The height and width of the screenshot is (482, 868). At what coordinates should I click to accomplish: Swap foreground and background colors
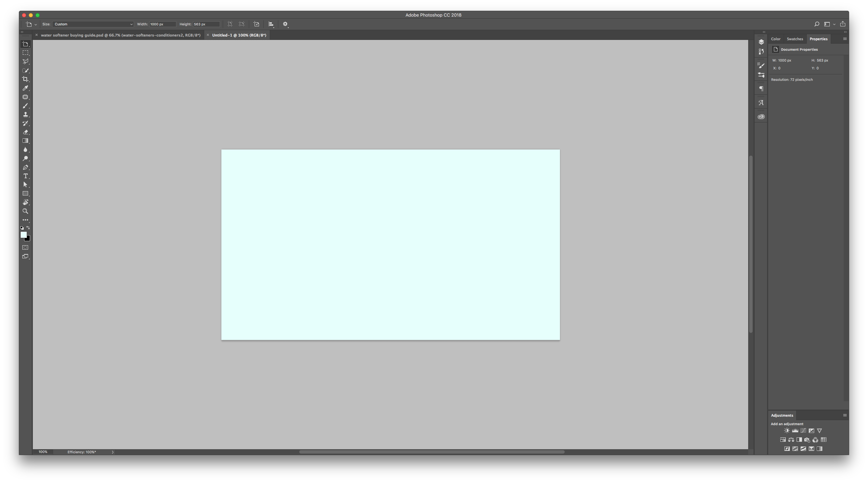28,227
